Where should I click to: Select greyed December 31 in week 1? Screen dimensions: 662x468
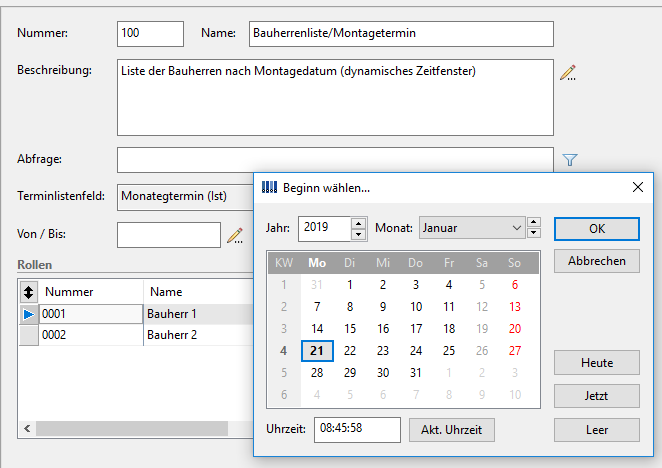[317, 285]
